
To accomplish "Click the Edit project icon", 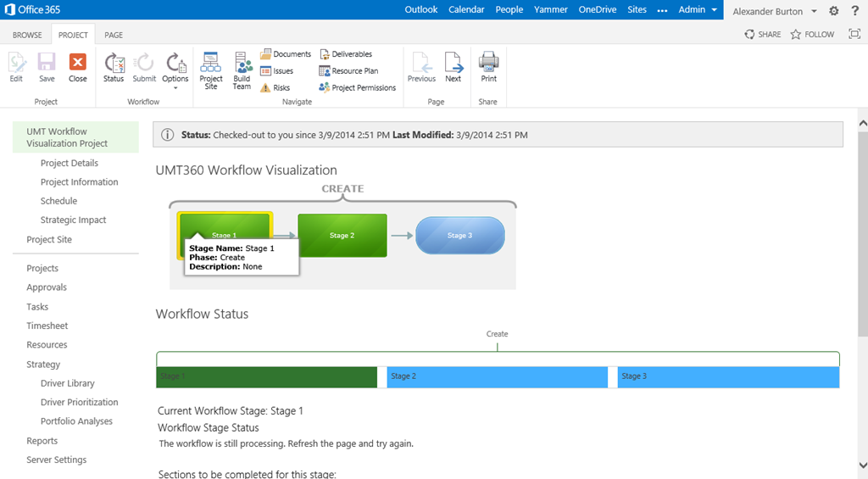I will click(x=17, y=67).
